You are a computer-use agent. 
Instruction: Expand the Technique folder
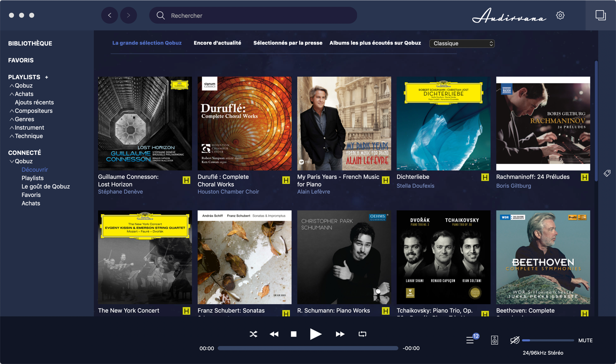12,136
